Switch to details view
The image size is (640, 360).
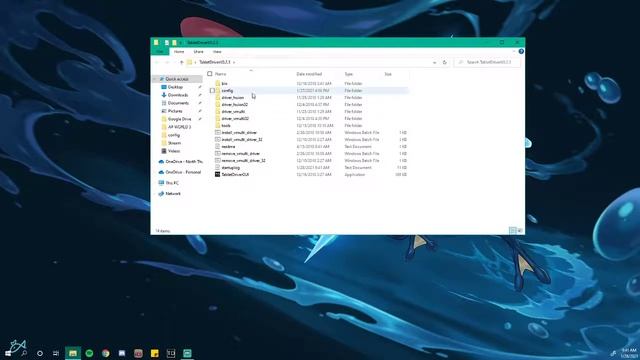coord(513,231)
